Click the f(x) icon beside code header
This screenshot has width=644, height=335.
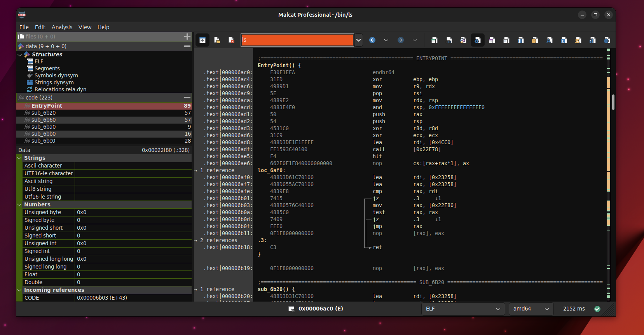click(21, 98)
